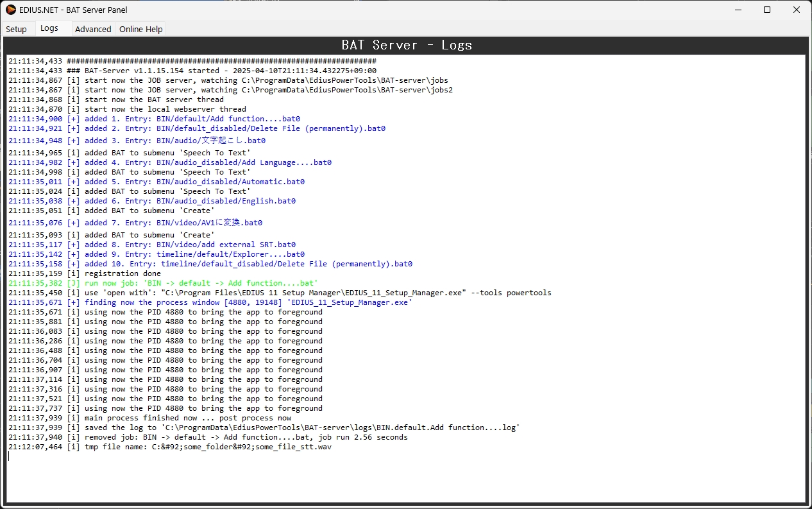Click 'added 5. Entry' Automatic.bat0 line
The image size is (812, 509).
(x=156, y=182)
